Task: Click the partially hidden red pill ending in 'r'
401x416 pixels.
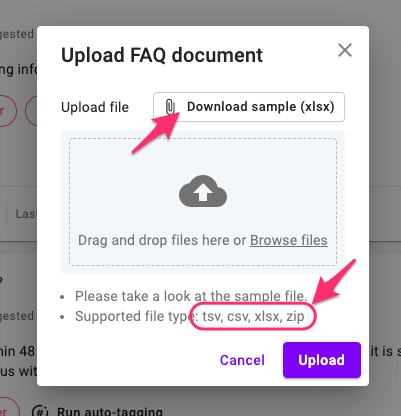Action: point(6,111)
